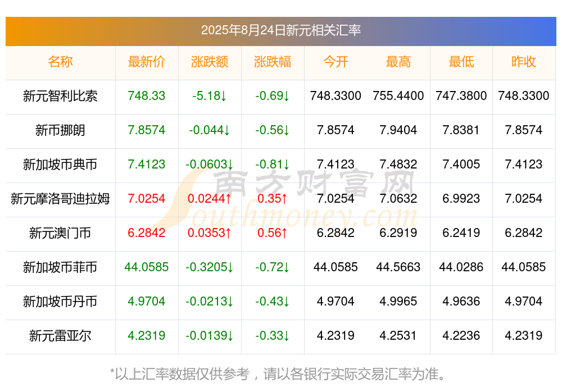
Task: Click the 今开 column header
Action: tap(336, 62)
